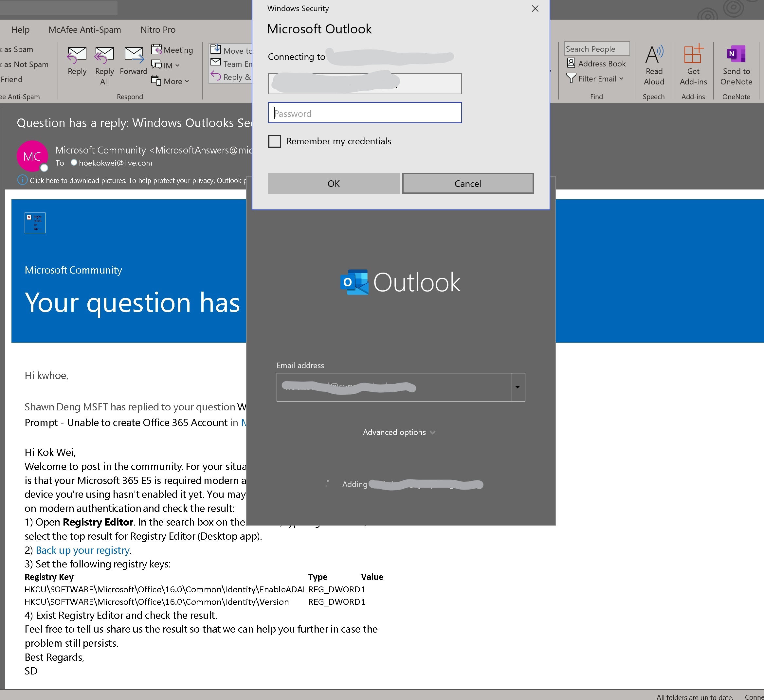764x700 pixels.
Task: Expand the IM dropdown
Action: pyautogui.click(x=165, y=65)
